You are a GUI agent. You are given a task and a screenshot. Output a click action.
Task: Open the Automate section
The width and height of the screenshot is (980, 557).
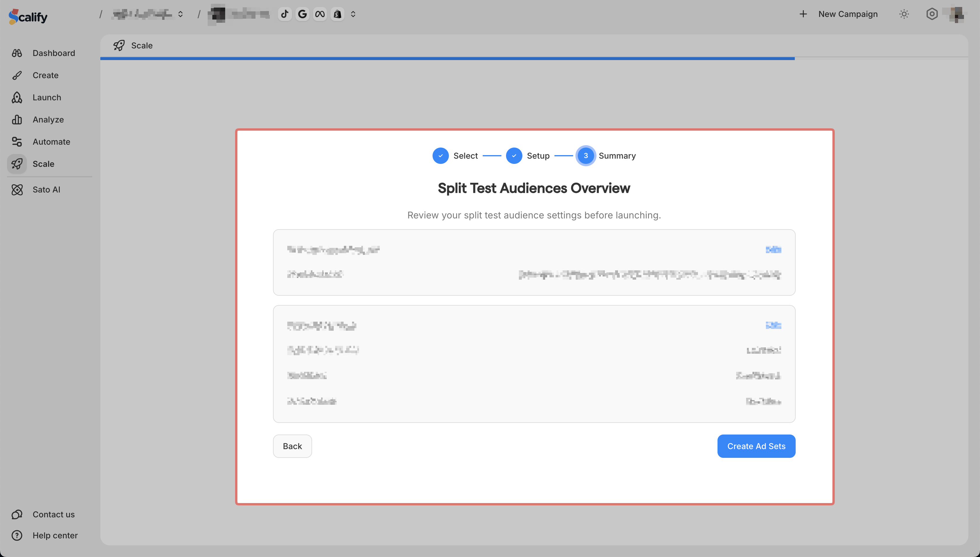(51, 142)
